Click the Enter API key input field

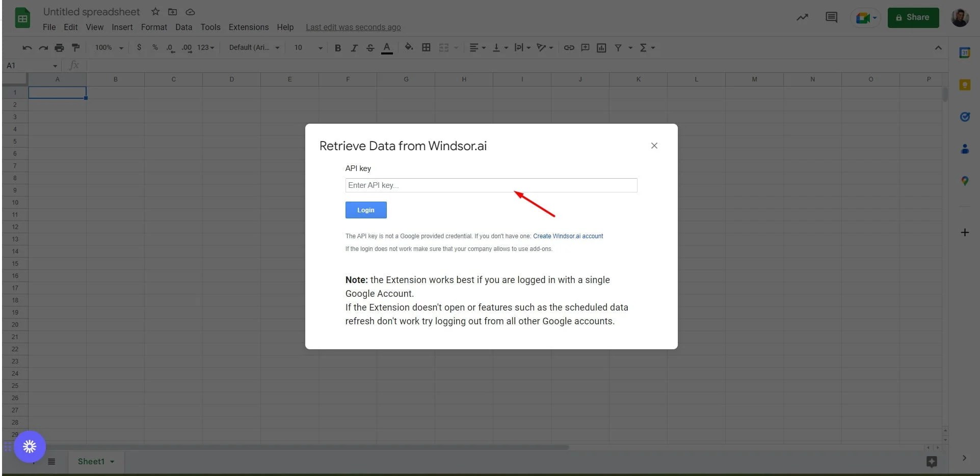point(491,185)
